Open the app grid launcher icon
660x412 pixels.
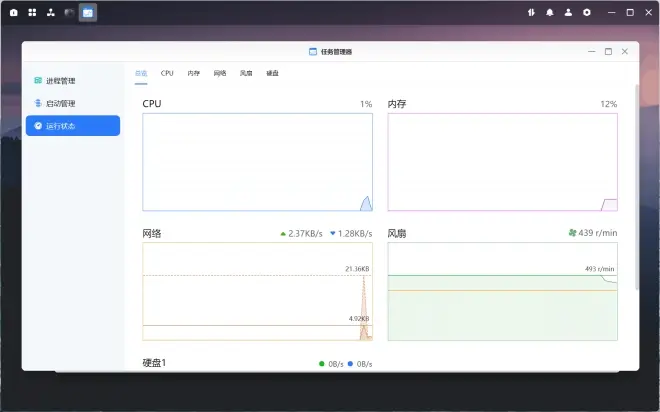click(x=32, y=13)
